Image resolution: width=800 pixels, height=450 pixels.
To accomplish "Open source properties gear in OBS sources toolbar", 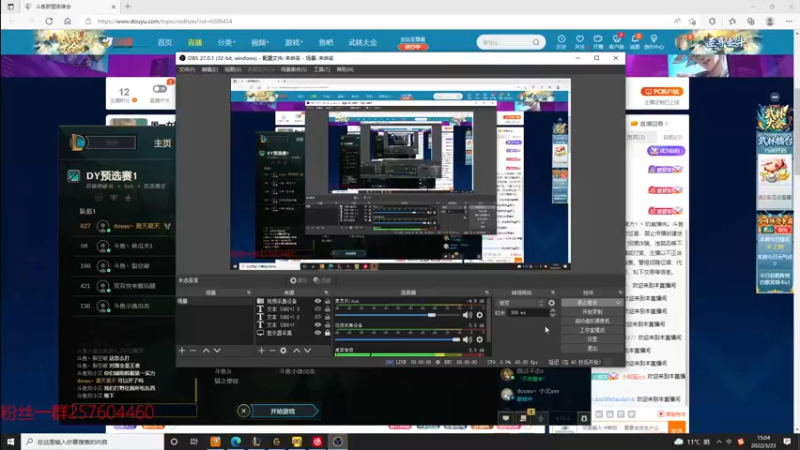I will (x=283, y=351).
